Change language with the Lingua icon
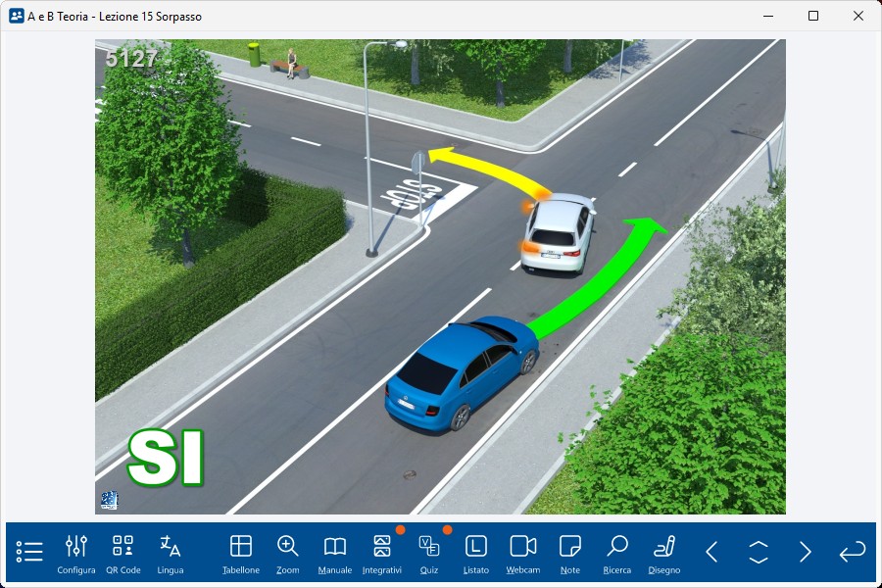This screenshot has width=882, height=588. [171, 552]
